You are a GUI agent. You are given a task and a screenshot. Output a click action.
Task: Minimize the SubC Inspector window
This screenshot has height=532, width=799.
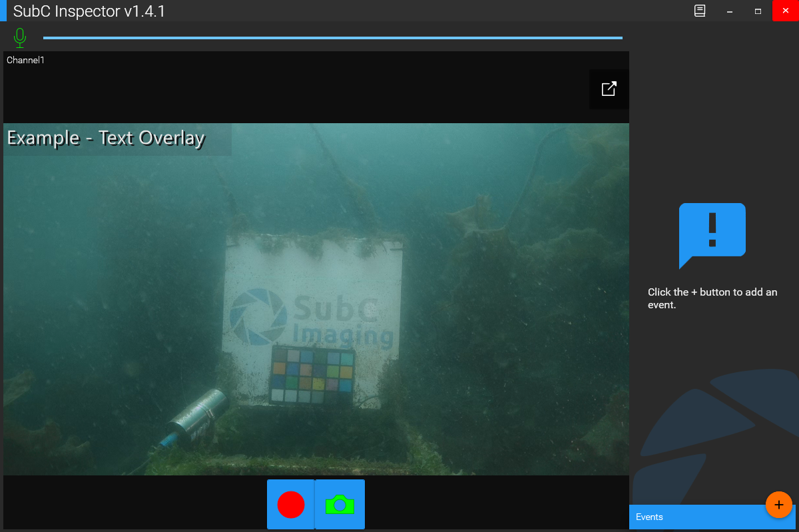[x=730, y=11]
